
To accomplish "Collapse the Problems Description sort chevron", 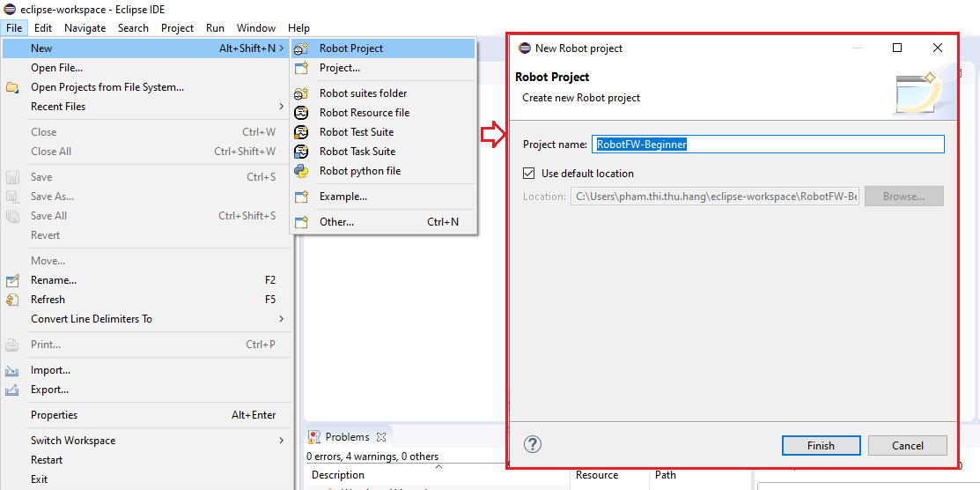I will click(438, 467).
